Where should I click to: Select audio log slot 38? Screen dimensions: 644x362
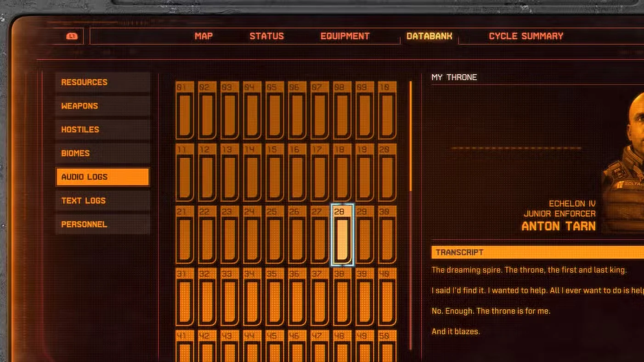point(342,297)
